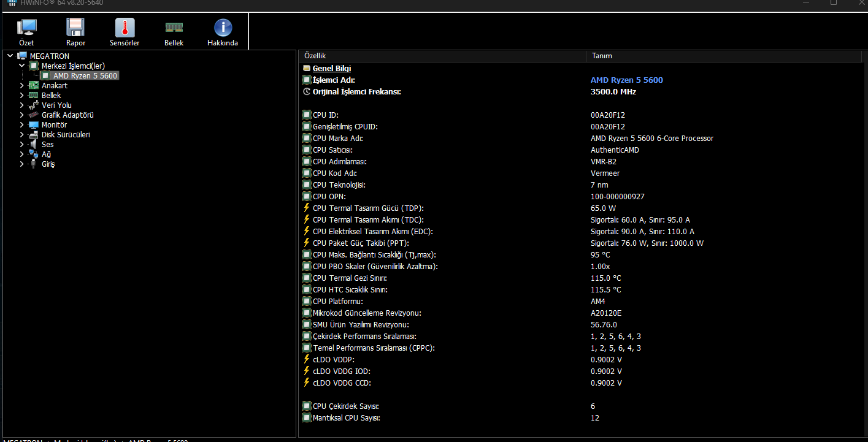
Task: Click the chip icon next to Genişletilmiş CPUID
Action: [x=307, y=127]
